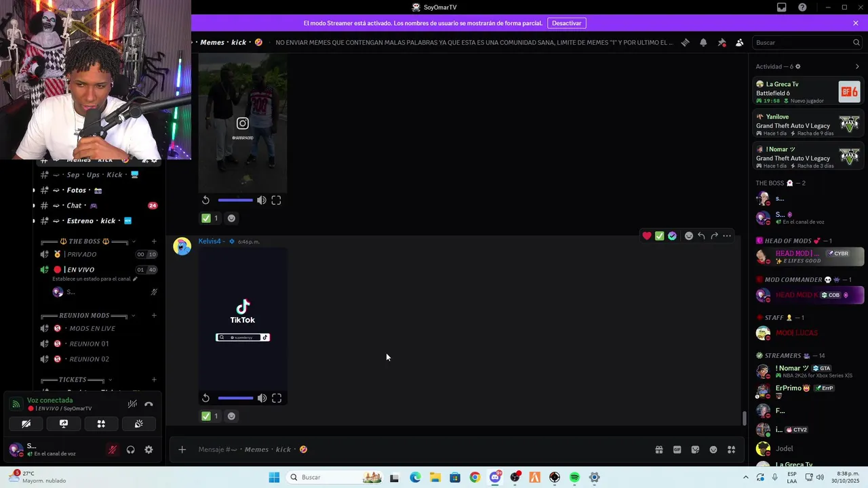The height and width of the screenshot is (488, 868).
Task: Reply to the Kelvis4 message
Action: (701, 236)
